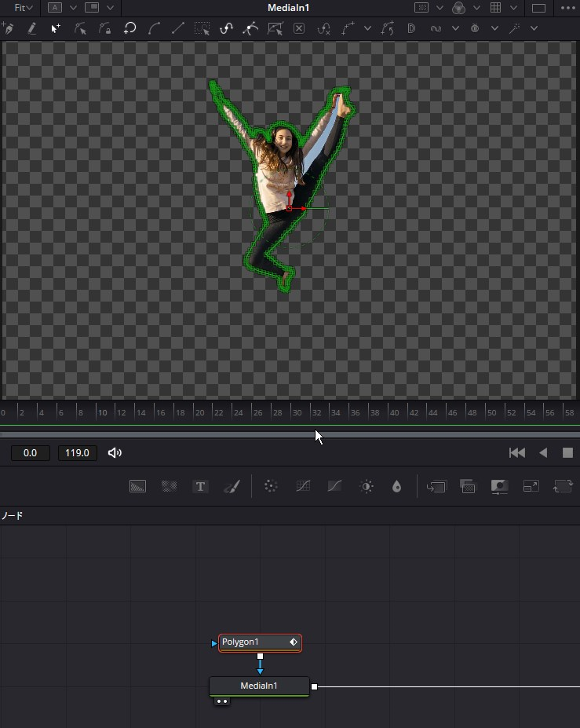
Task: Add a Background node from toolbar
Action: point(138,486)
